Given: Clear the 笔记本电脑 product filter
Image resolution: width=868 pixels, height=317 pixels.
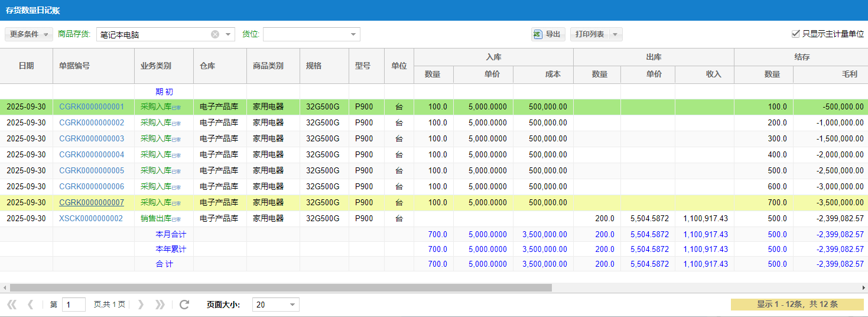Looking at the screenshot, I should coord(215,34).
